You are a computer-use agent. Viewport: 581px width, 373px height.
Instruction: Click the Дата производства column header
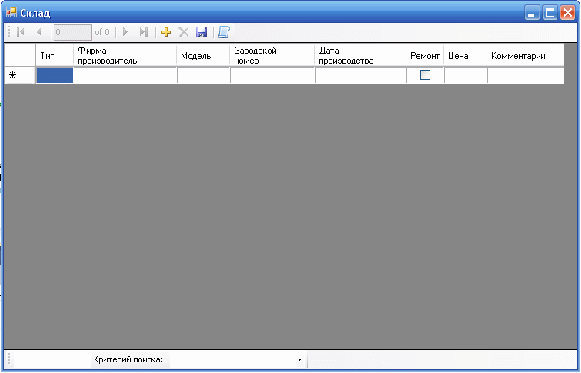click(x=361, y=56)
